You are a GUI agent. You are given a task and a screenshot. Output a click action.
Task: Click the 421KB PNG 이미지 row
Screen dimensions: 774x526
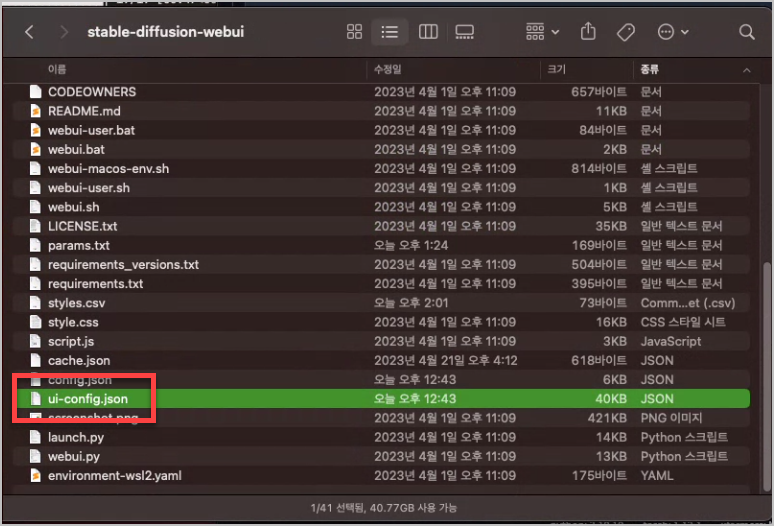[x=381, y=418]
